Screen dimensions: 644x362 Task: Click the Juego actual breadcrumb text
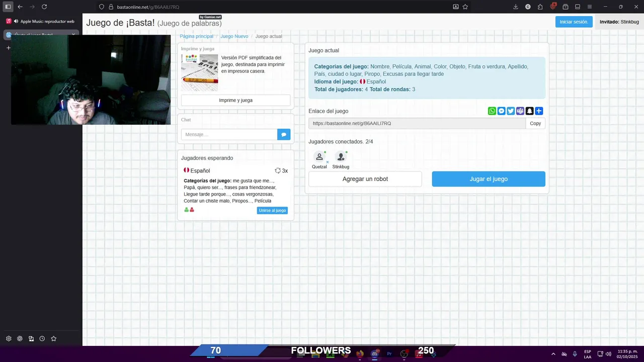coord(269,36)
